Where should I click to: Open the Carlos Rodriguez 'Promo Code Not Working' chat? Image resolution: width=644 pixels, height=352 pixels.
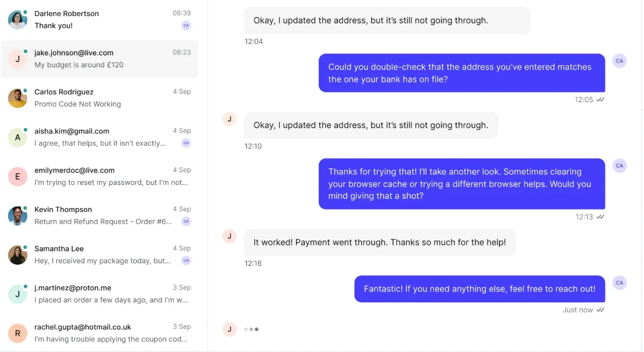(105, 98)
